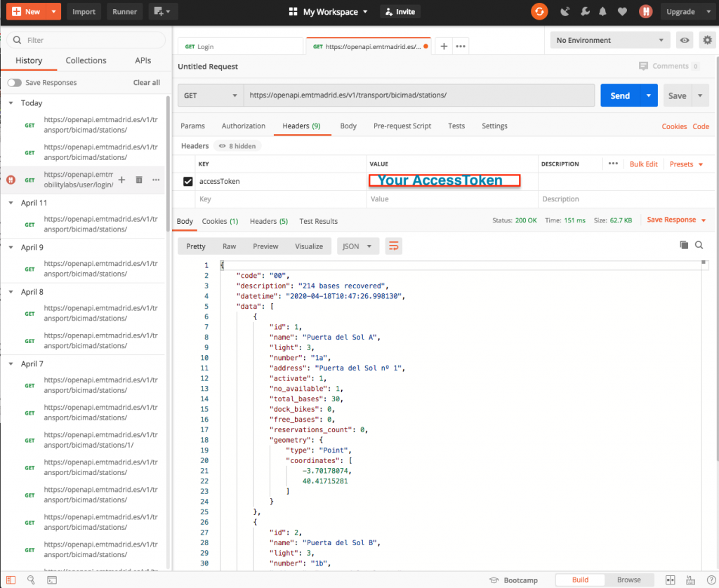Copy the response body to clipboard
719x588 pixels.
684,245
